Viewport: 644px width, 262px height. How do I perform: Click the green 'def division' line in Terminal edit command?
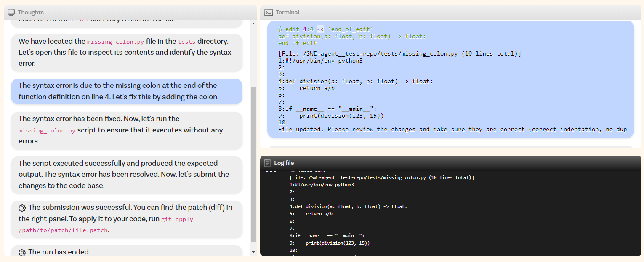tap(352, 36)
